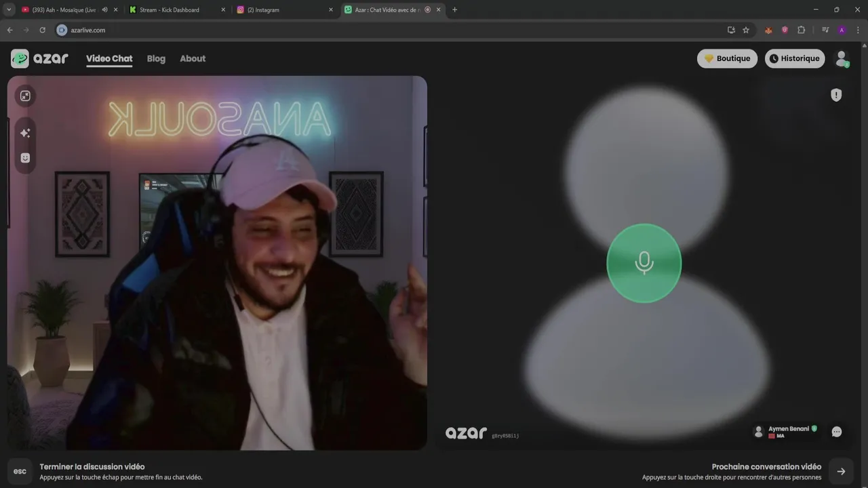868x488 pixels.
Task: Click the MA country flag label
Action: [776, 436]
